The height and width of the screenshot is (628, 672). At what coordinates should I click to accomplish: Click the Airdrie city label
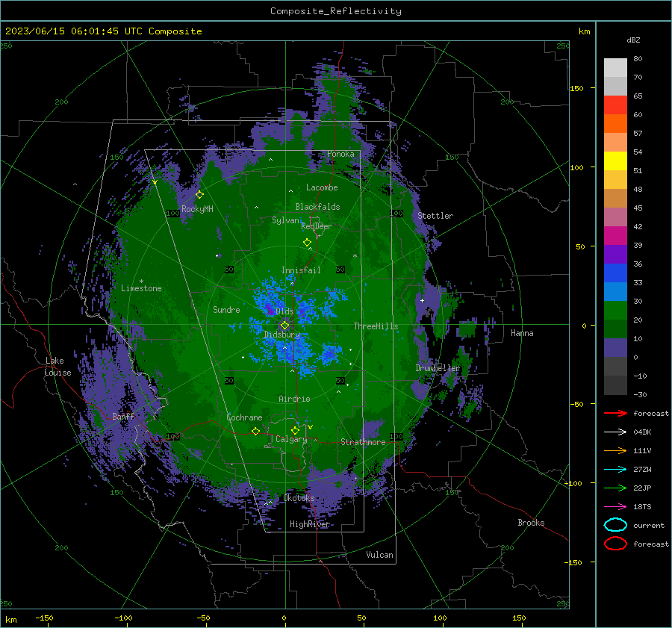(294, 399)
